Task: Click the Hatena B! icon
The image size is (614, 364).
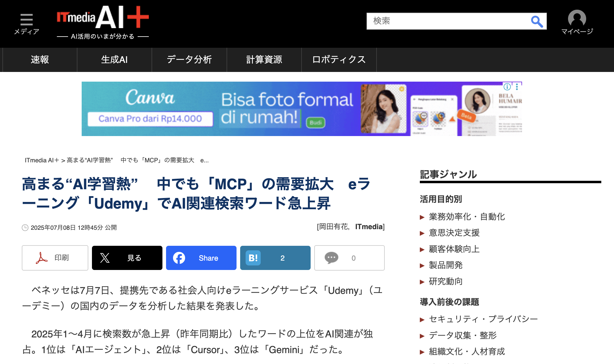Action: click(253, 258)
